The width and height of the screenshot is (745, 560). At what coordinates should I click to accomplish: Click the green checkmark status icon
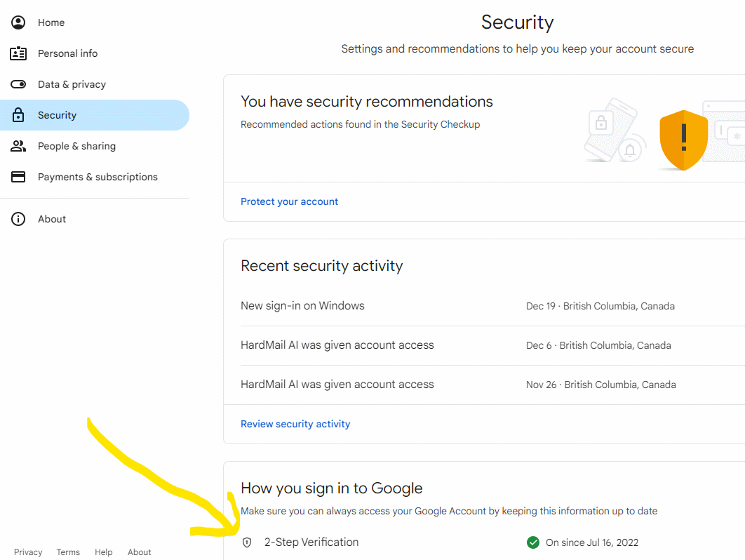(533, 542)
